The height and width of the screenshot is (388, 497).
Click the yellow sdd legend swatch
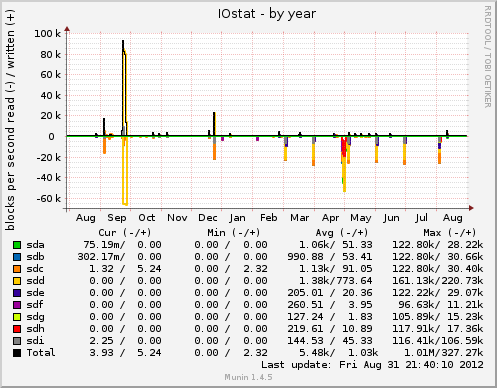point(17,281)
